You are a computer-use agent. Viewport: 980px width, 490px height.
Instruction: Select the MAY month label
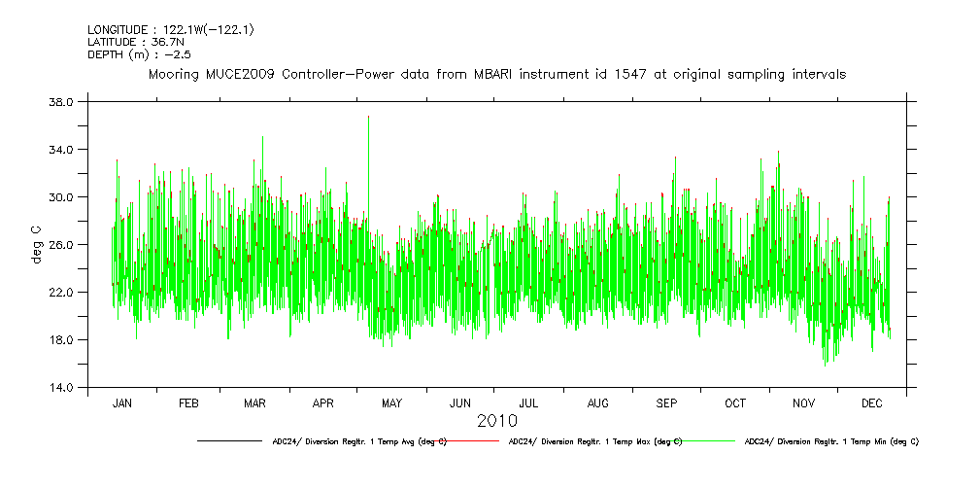(x=392, y=402)
